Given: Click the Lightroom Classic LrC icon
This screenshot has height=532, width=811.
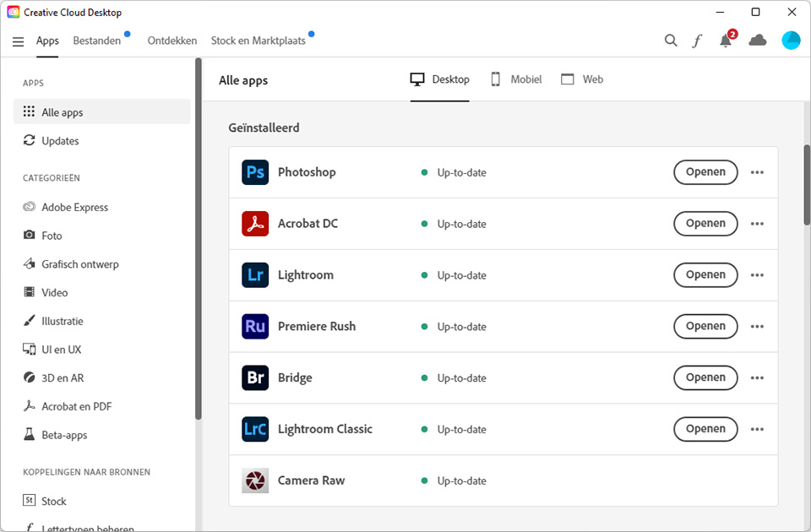Looking at the screenshot, I should 255,429.
